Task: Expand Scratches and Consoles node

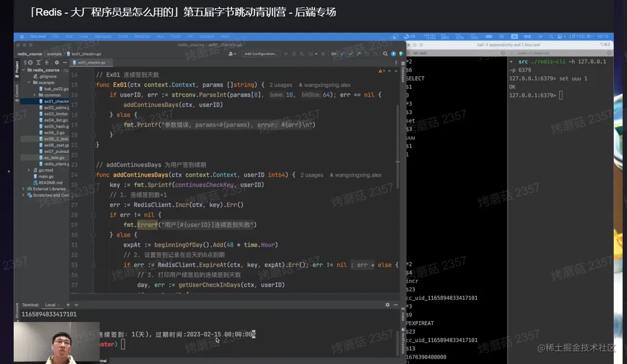Action: click(x=23, y=195)
